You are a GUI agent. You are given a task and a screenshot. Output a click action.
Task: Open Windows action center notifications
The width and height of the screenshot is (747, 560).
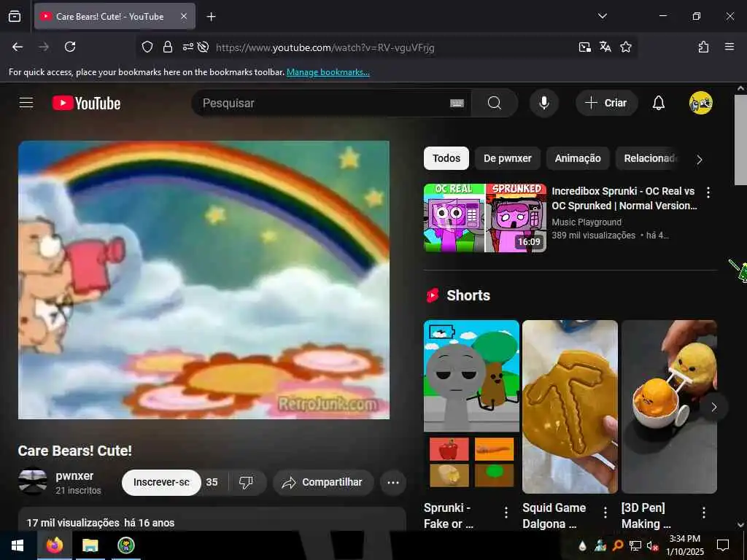(x=723, y=545)
